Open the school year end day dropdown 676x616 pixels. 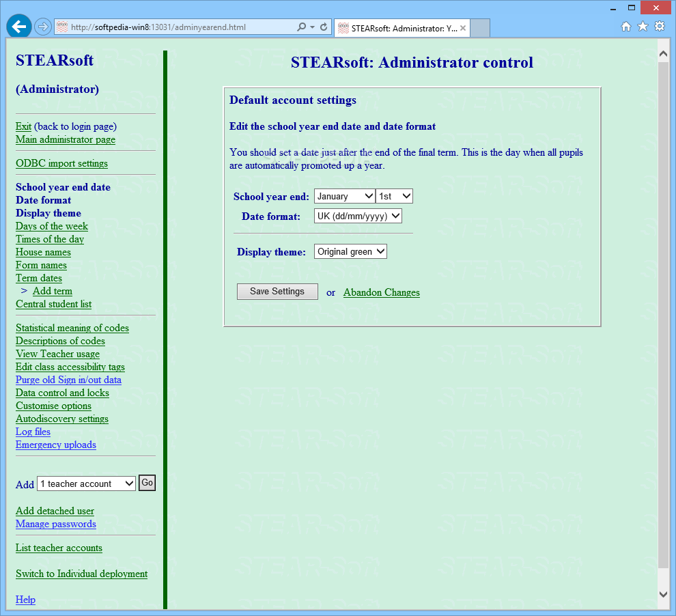click(x=394, y=196)
